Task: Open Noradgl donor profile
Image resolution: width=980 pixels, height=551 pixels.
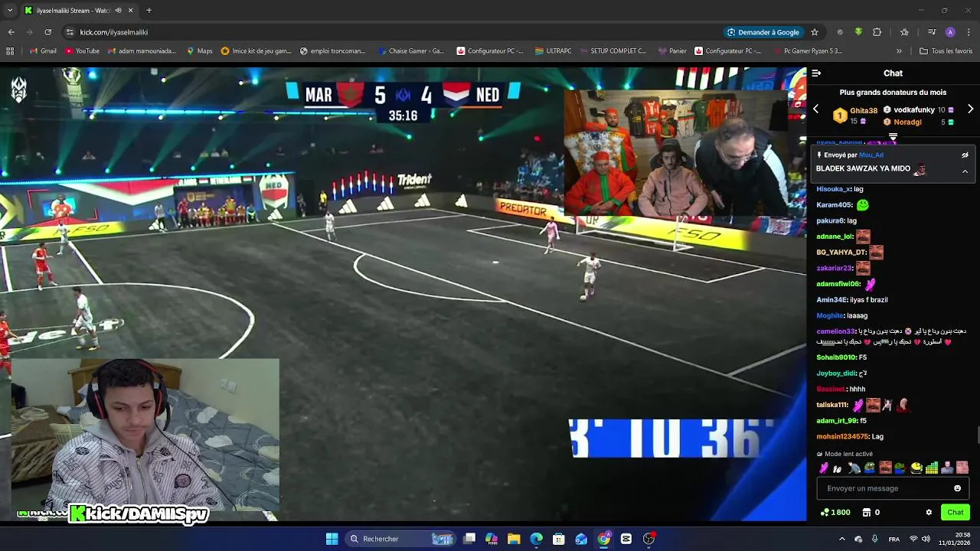Action: click(x=907, y=122)
